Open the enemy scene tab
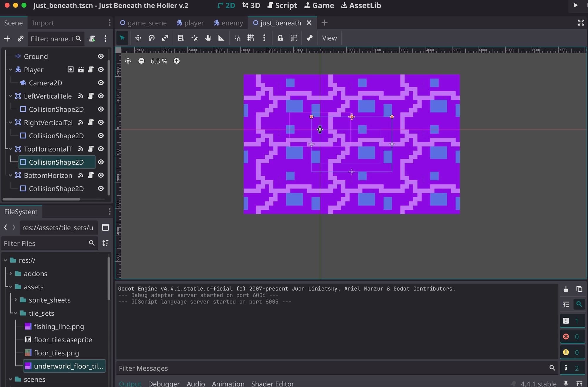 click(x=228, y=23)
